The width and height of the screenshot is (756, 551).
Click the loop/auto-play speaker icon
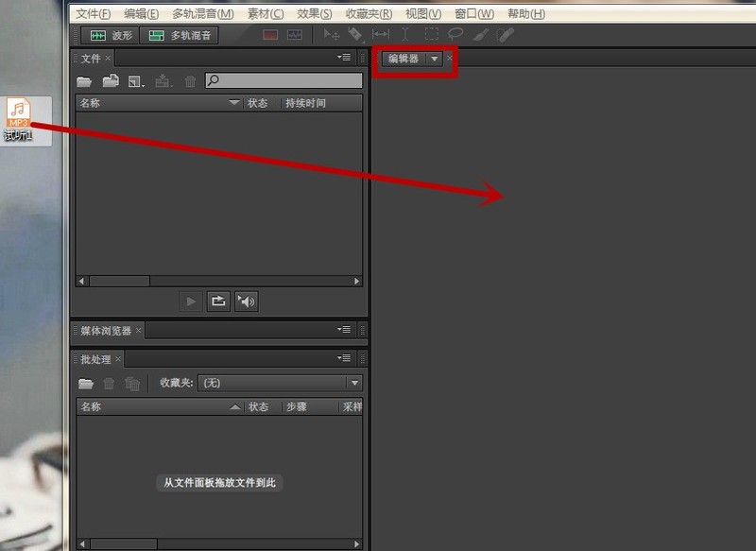(x=246, y=301)
